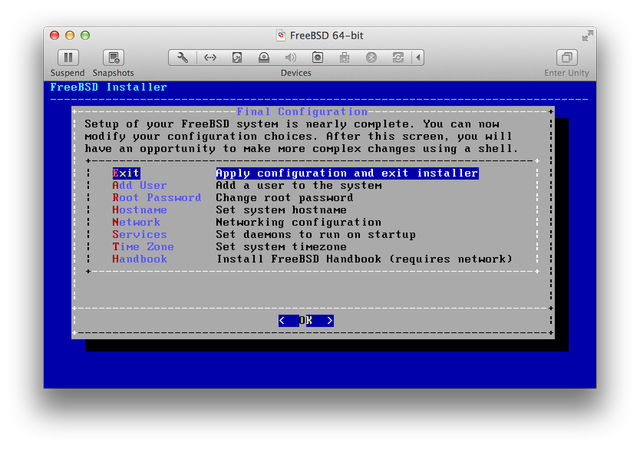Select the Time Zone entry

point(143,247)
